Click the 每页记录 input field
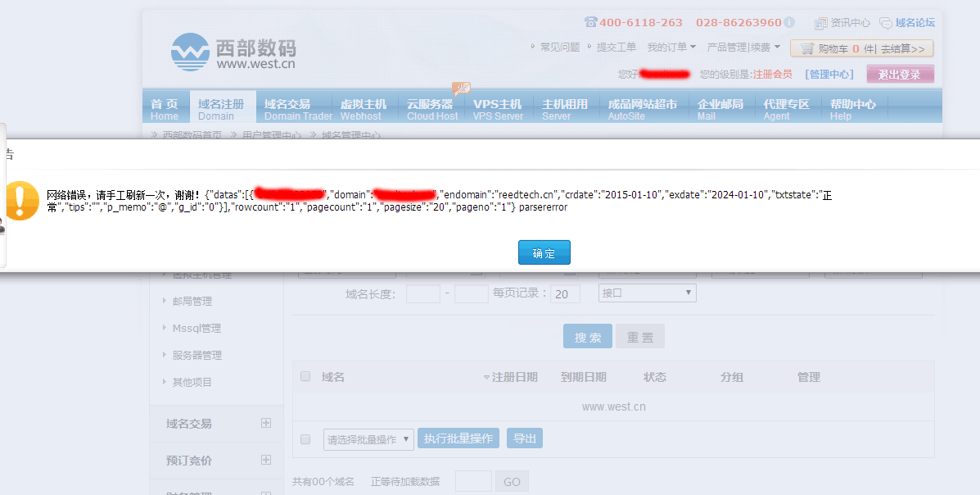This screenshot has width=980, height=495. [x=565, y=294]
